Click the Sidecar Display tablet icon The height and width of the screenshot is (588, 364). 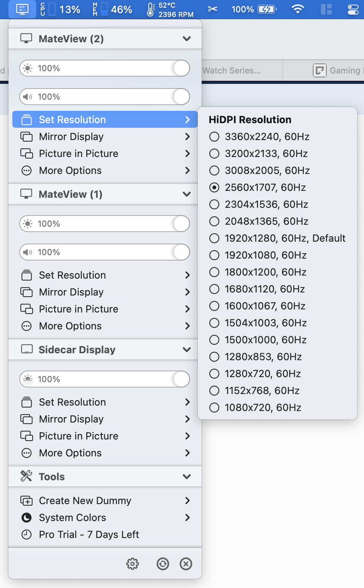pyautogui.click(x=27, y=349)
